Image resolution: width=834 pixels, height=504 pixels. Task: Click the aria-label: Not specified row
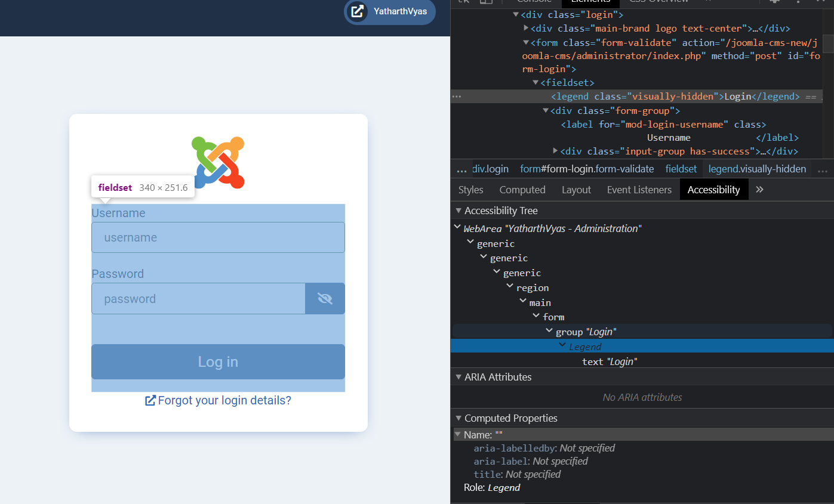tap(531, 461)
